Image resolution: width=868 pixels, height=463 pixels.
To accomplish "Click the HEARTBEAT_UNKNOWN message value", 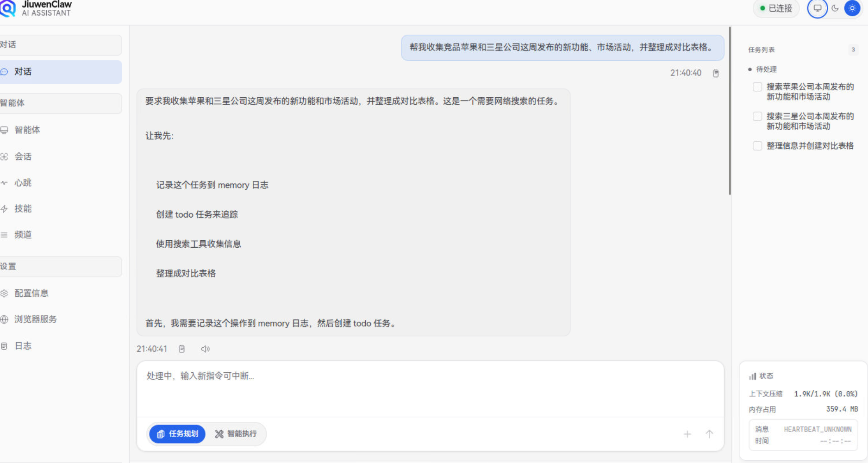I will point(818,430).
